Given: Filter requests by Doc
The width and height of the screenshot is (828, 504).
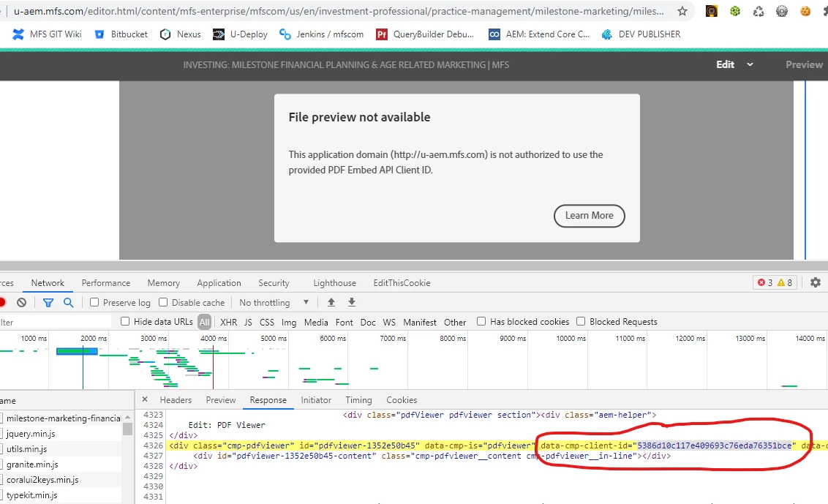Looking at the screenshot, I should click(x=368, y=323).
